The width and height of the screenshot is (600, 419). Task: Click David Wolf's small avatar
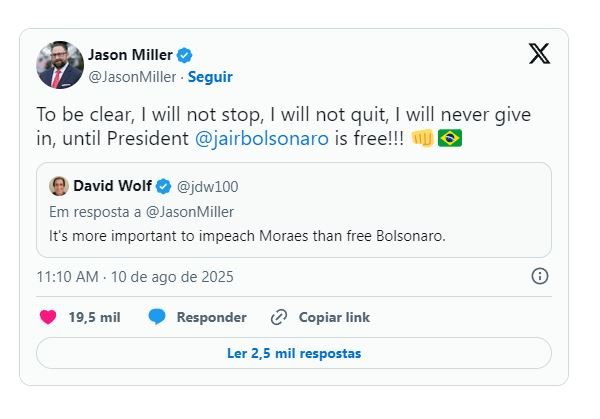point(59,186)
